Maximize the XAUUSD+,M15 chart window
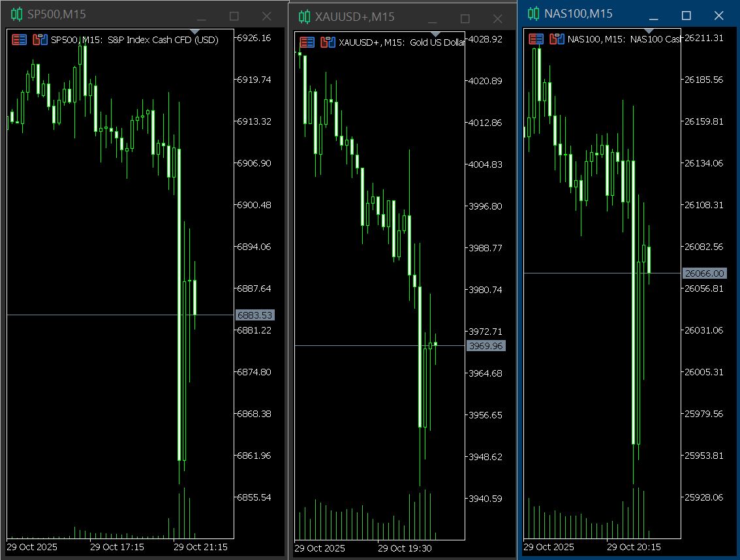 (465, 19)
